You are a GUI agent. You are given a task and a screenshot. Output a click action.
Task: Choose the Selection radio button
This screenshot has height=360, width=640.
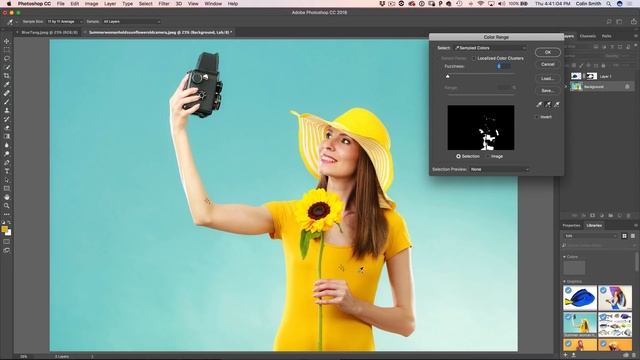458,156
